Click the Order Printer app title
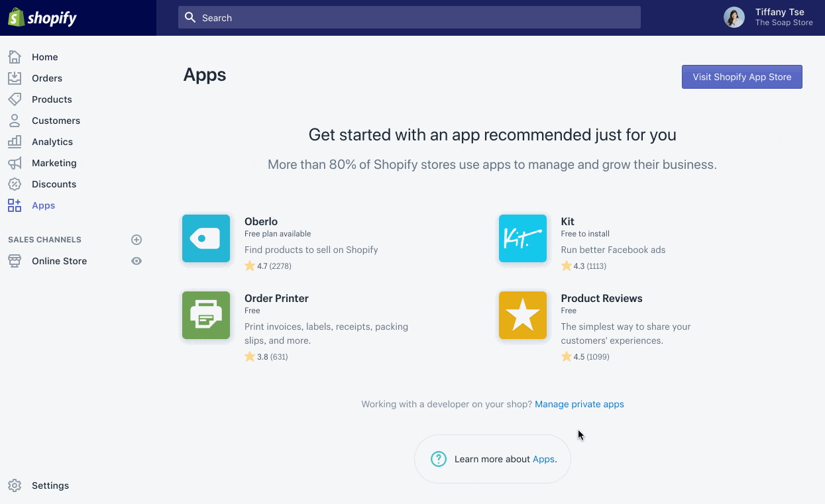 [276, 298]
